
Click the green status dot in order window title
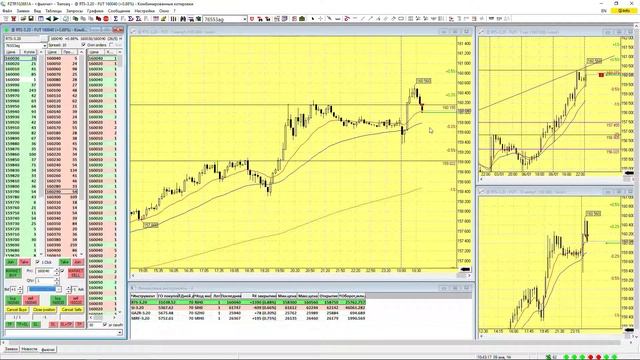pyautogui.click(x=7, y=30)
